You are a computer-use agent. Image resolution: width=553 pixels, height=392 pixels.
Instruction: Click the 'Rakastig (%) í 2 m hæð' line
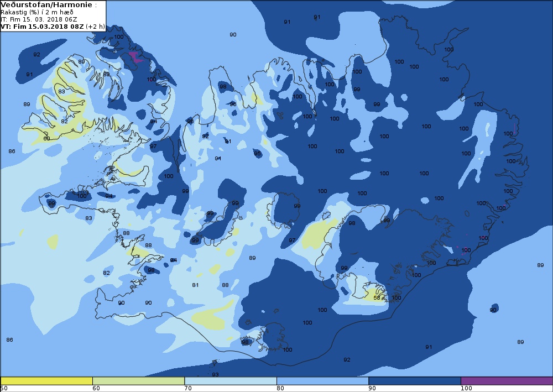coord(37,12)
